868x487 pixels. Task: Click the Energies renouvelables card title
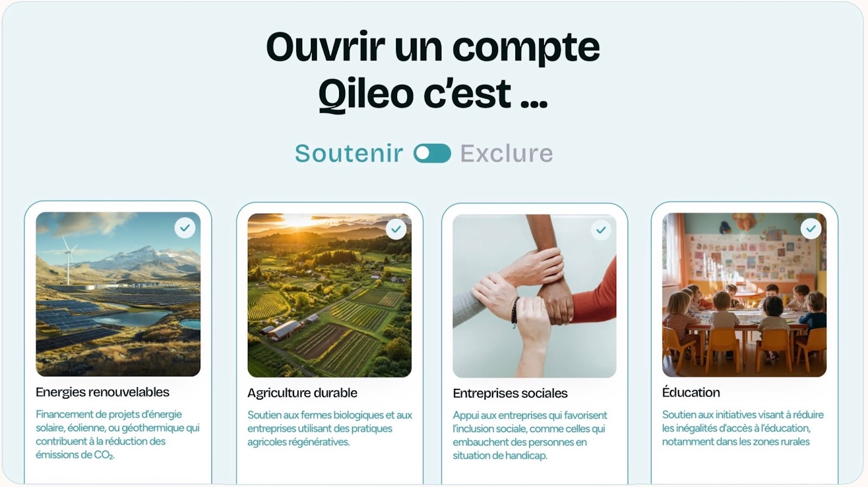tap(103, 392)
